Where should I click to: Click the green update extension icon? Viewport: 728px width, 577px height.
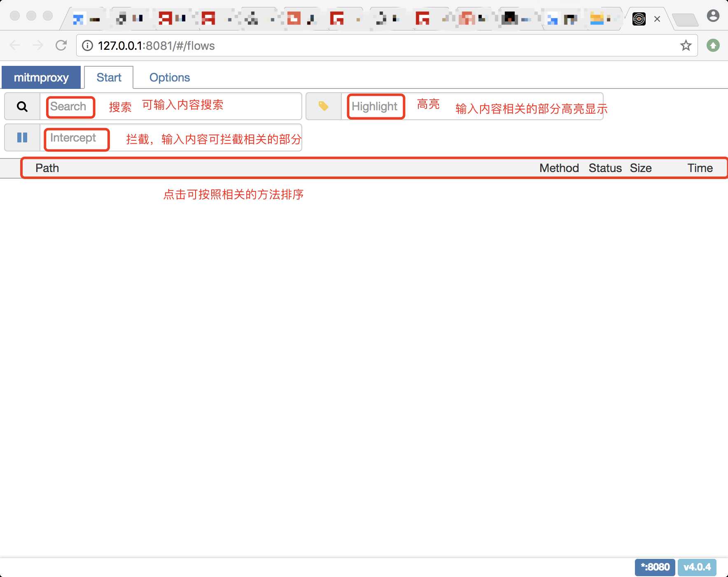click(713, 45)
